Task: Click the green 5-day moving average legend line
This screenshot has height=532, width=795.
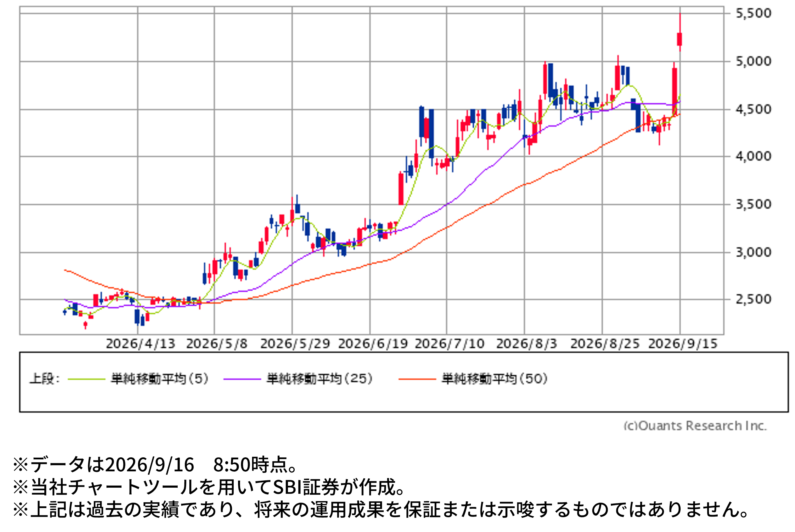Action: coord(87,379)
